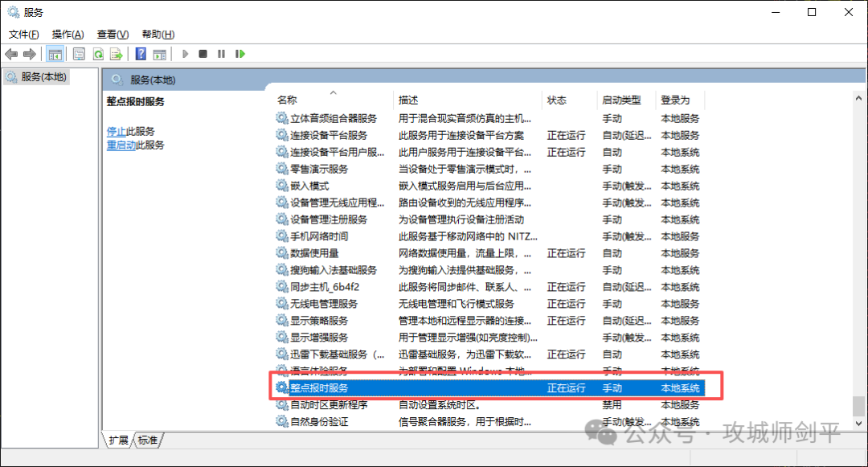Click gear icon of 嵌入模式
Viewport: 868px width, 467px height.
click(x=282, y=186)
